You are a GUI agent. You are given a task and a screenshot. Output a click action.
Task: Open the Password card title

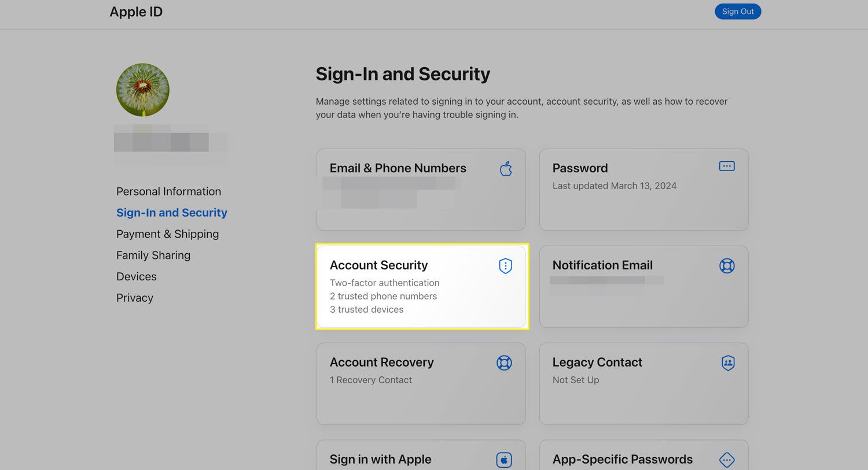pyautogui.click(x=580, y=168)
